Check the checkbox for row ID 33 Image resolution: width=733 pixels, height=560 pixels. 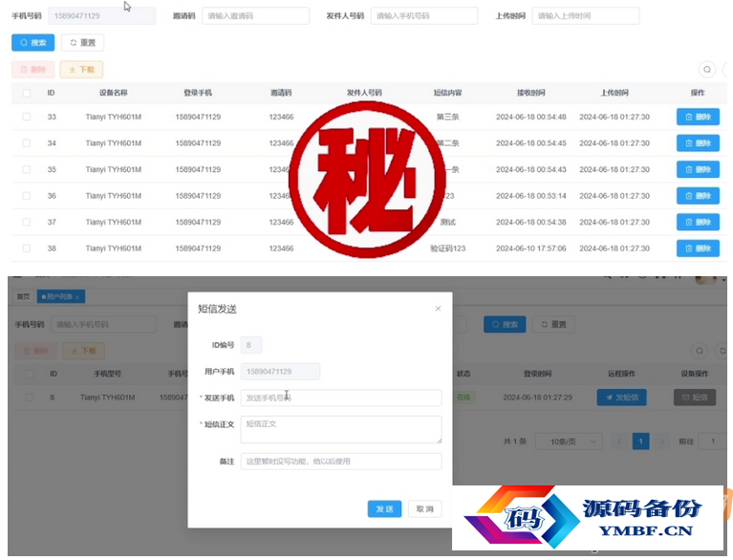point(27,117)
